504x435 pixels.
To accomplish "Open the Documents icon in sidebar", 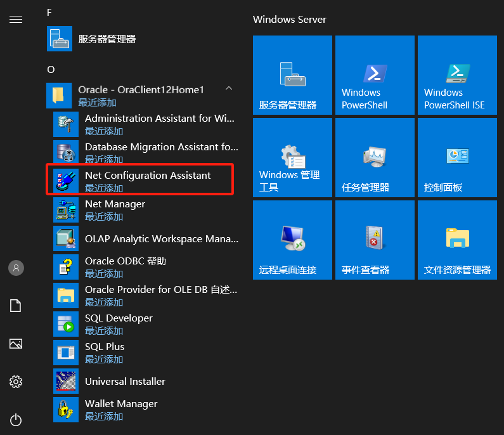I will coord(15,306).
